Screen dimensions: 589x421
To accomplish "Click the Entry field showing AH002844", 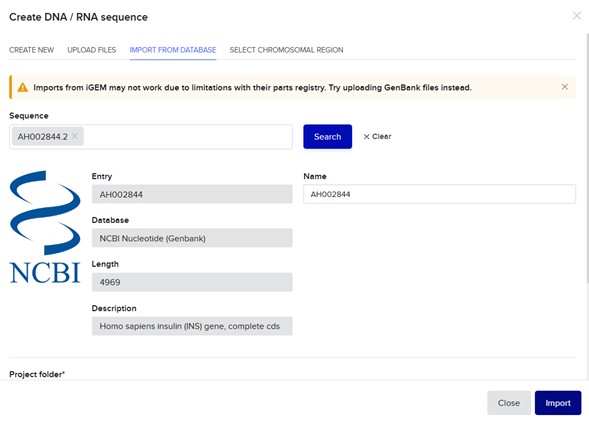I will coord(192,194).
